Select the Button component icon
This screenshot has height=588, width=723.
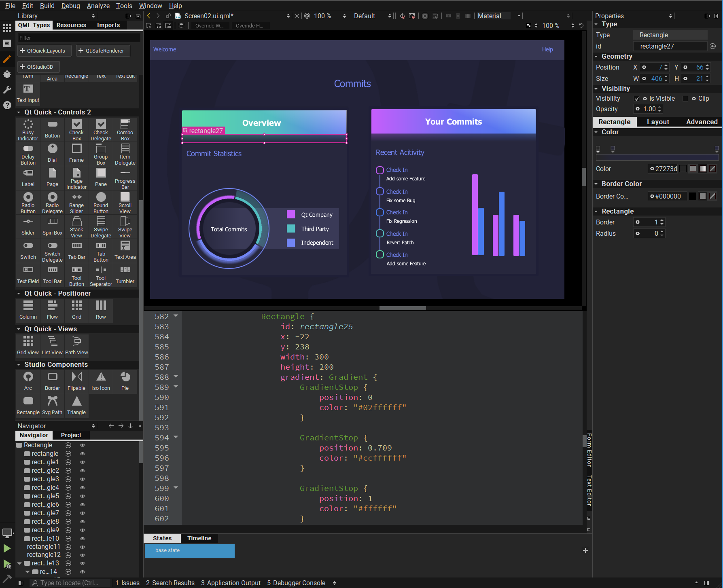[52, 124]
